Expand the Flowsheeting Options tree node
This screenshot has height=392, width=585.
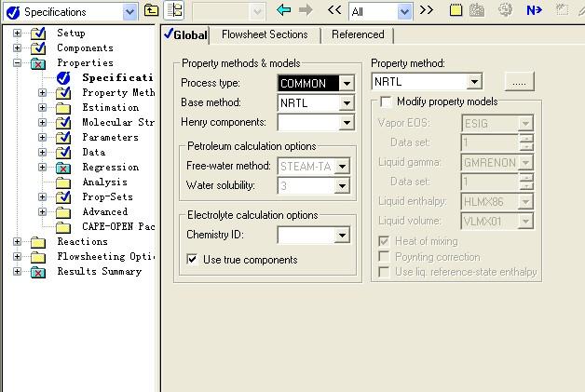coord(17,256)
